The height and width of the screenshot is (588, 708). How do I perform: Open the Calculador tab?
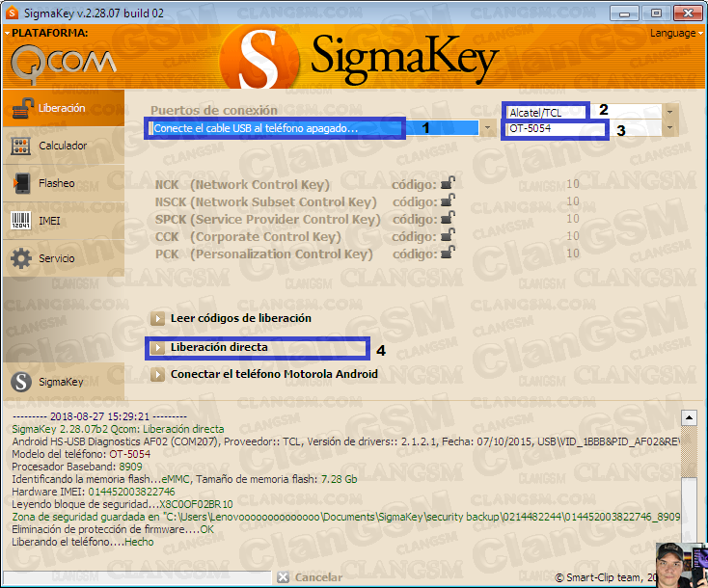(64, 146)
